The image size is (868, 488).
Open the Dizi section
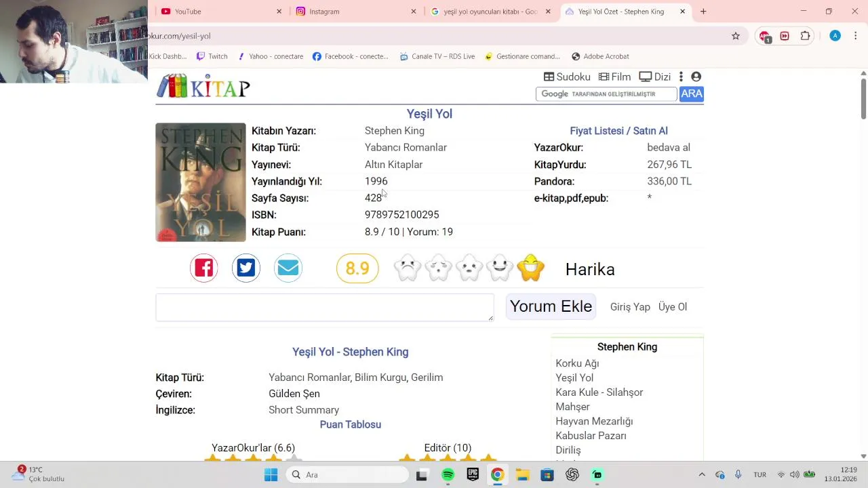click(x=654, y=77)
